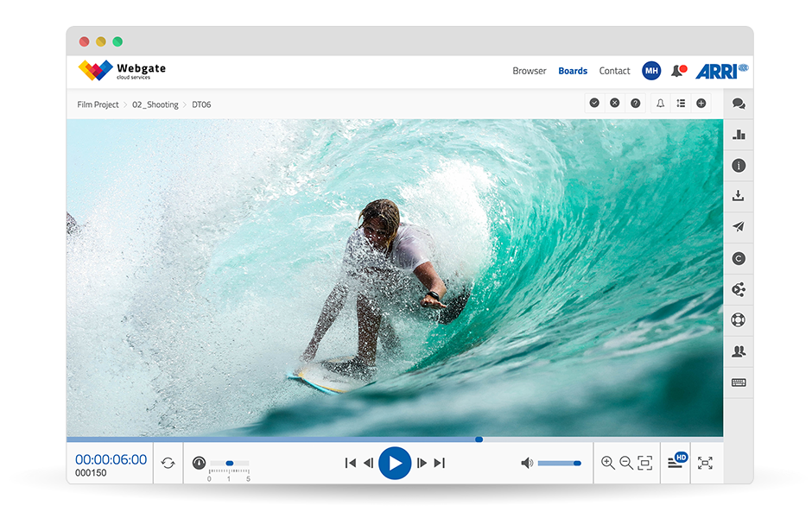Go to the Browser menu item
Screen dimensions: 812x512
tap(529, 71)
